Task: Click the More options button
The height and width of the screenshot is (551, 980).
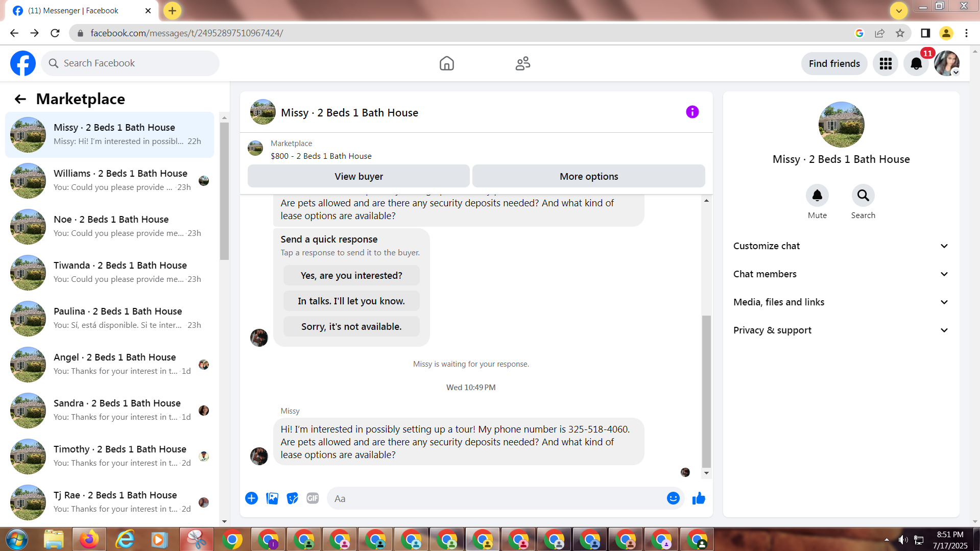Action: point(589,176)
